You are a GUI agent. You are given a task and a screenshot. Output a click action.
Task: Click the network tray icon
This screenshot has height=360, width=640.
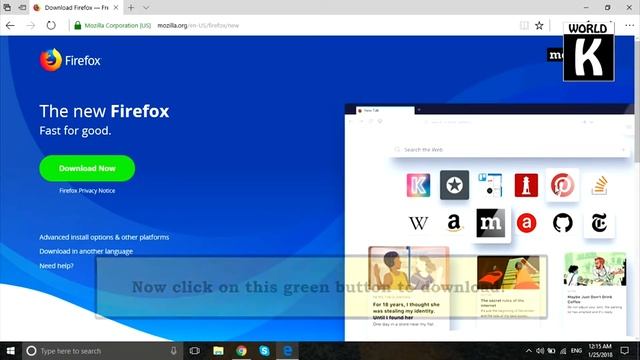pyautogui.click(x=563, y=351)
